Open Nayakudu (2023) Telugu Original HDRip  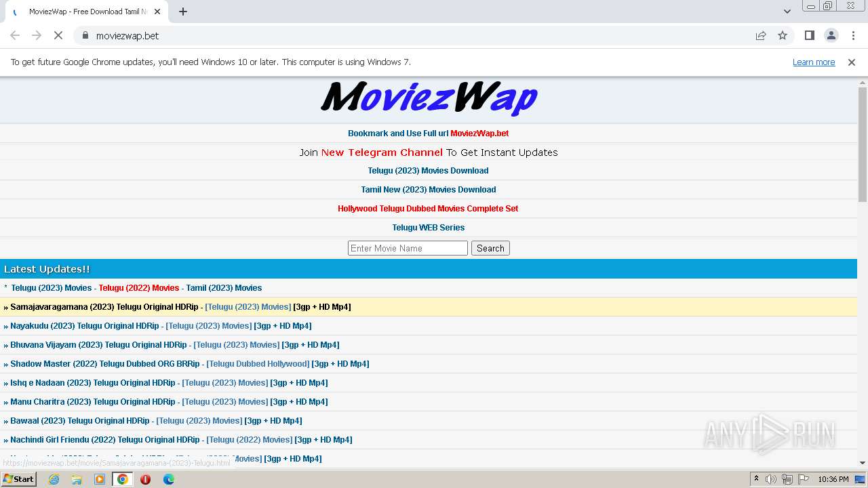84,326
